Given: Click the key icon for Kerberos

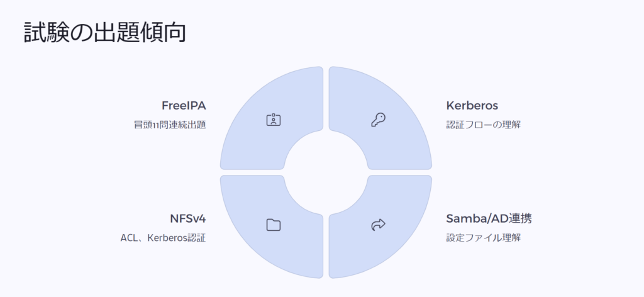Looking at the screenshot, I should pos(378,120).
